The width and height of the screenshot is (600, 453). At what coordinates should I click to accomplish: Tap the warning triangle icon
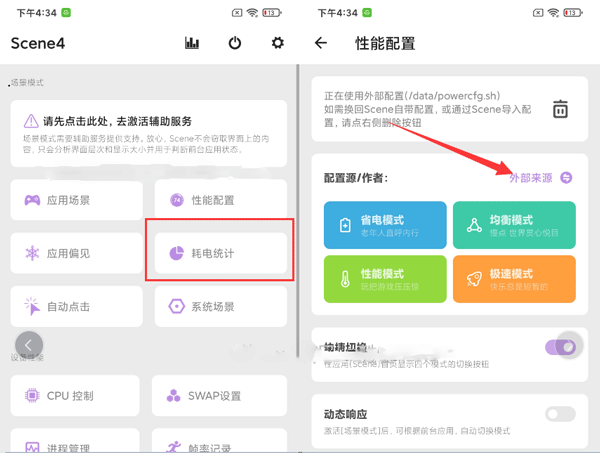click(30, 121)
